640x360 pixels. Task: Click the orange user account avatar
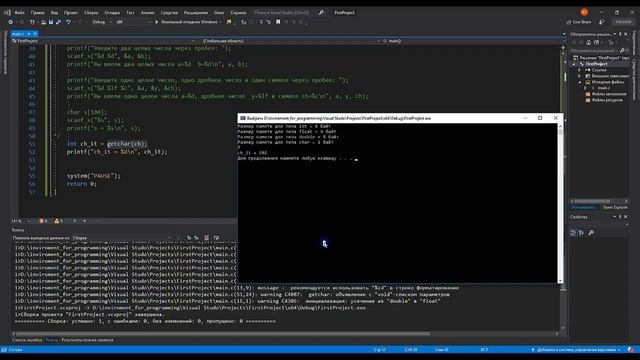pos(584,12)
